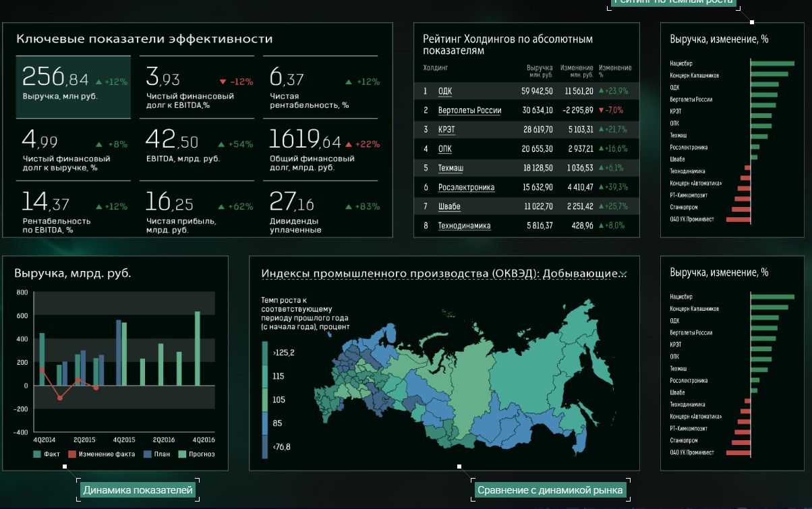This screenshot has width=812, height=509.
Task: Open the Швабе holding link
Action: (449, 206)
